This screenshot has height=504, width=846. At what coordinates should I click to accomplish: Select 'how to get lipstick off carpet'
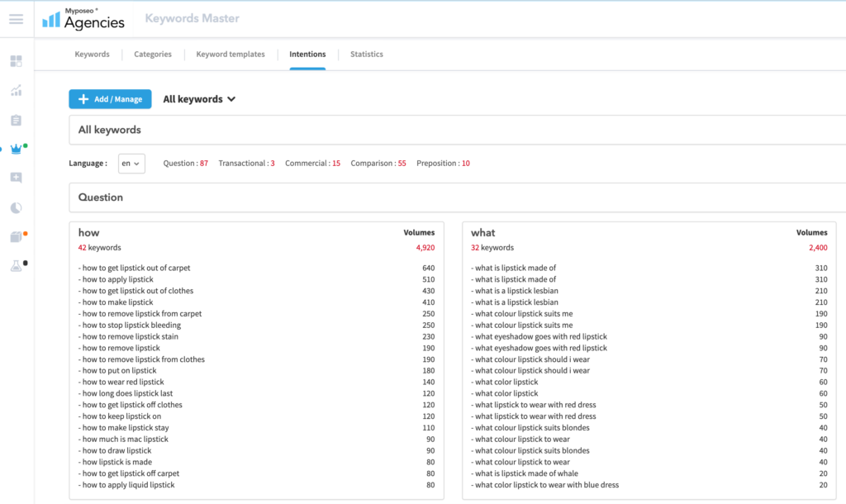click(129, 473)
